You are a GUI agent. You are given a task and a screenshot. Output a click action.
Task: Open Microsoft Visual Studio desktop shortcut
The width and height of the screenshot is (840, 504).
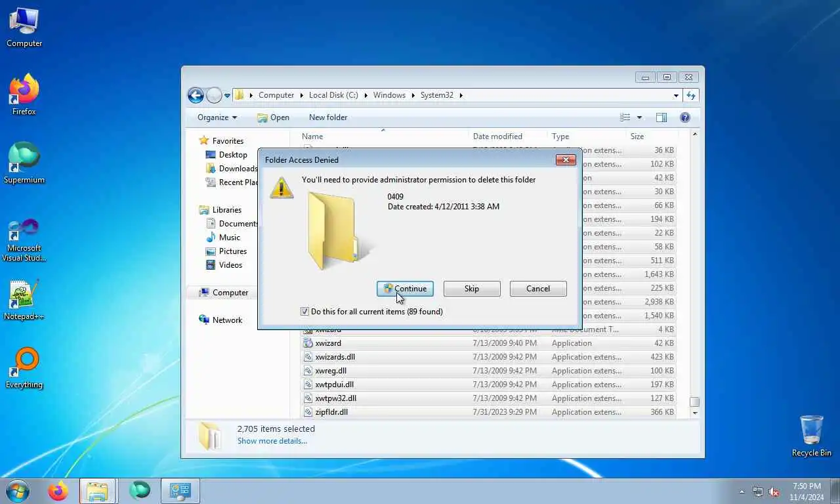point(24,240)
